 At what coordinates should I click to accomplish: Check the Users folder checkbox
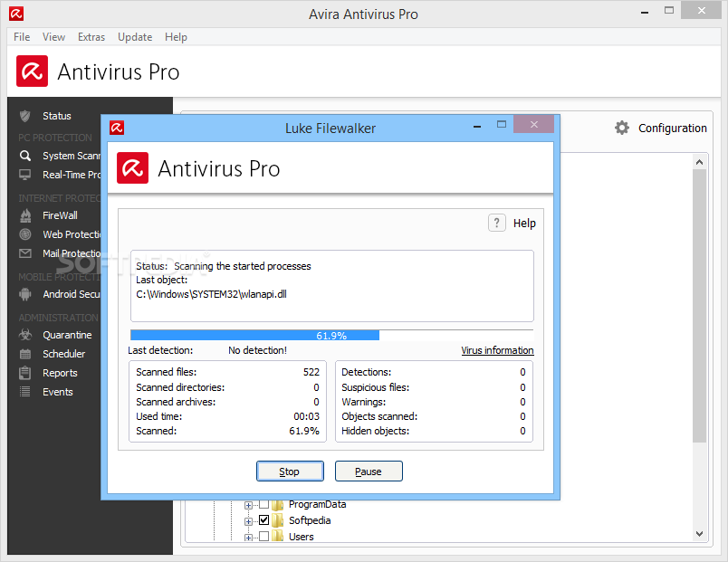click(263, 536)
